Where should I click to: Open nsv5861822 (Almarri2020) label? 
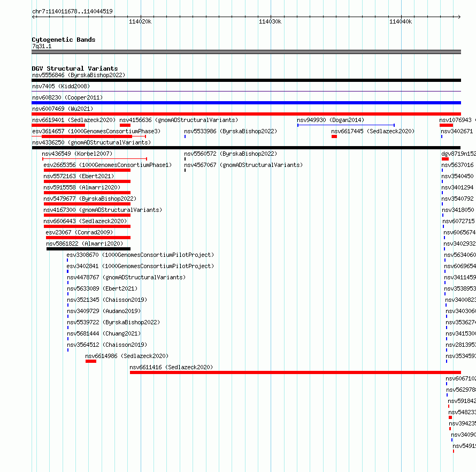(85, 243)
